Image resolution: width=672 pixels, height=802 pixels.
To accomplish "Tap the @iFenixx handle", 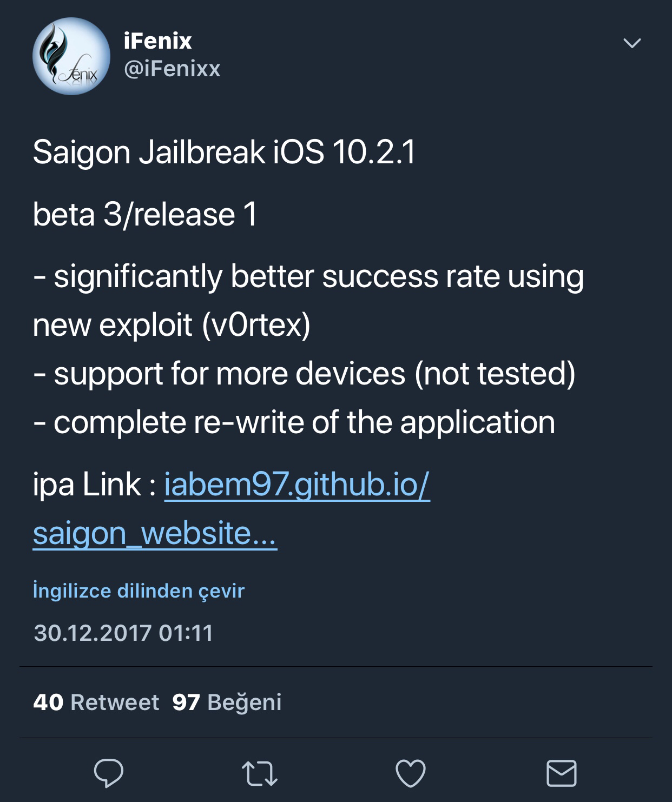I will (x=172, y=69).
